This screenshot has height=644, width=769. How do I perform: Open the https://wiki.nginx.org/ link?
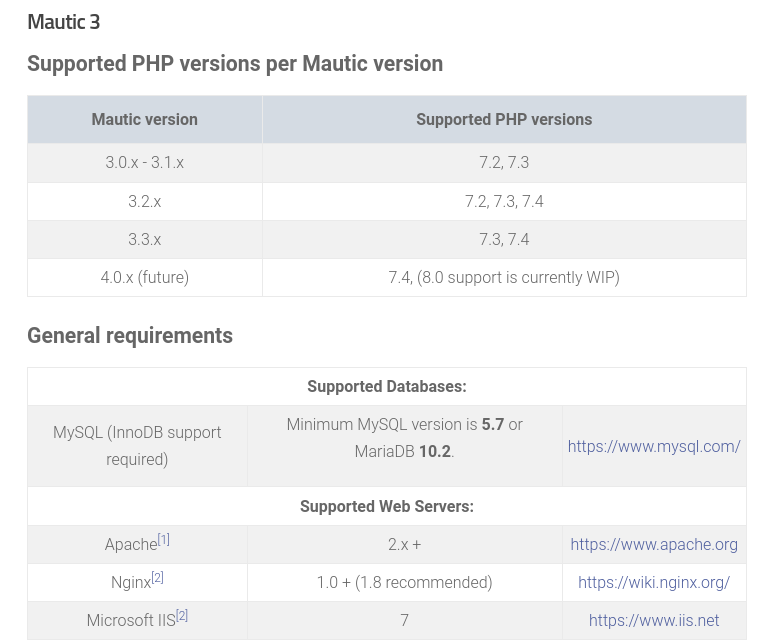[x=654, y=582]
